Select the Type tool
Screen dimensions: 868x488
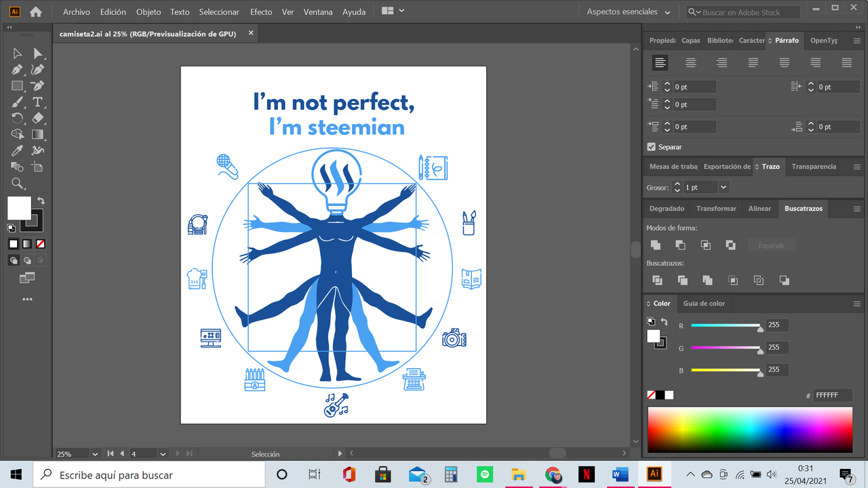click(x=38, y=102)
